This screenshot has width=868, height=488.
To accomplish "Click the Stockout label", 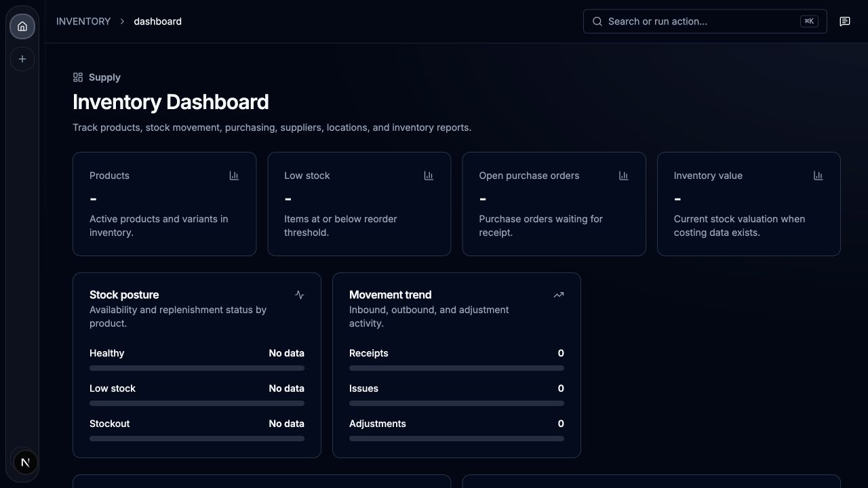I will tap(109, 424).
